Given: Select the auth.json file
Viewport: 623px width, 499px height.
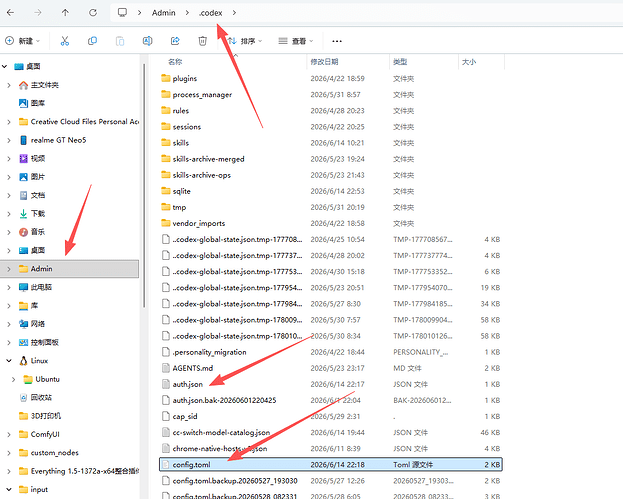Looking at the screenshot, I should click(x=188, y=384).
